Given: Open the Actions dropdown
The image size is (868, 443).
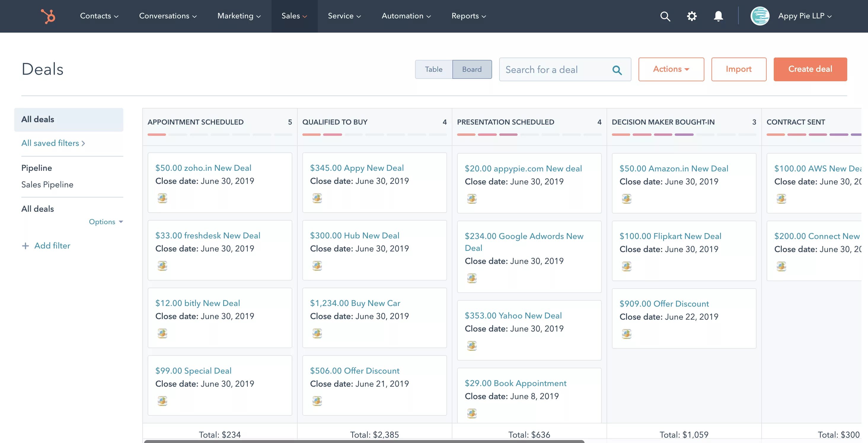Looking at the screenshot, I should point(671,69).
